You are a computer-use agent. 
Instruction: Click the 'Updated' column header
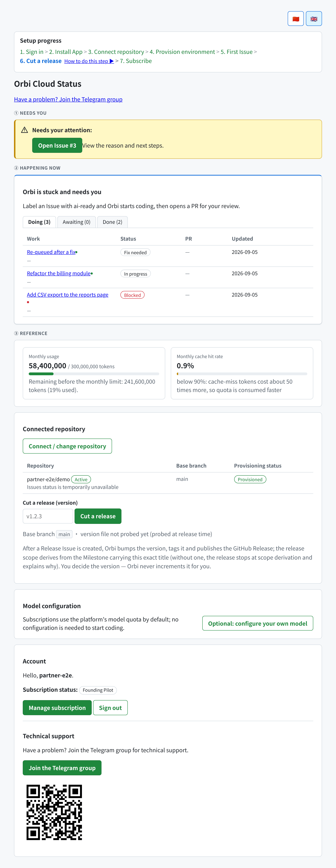pyautogui.click(x=242, y=239)
